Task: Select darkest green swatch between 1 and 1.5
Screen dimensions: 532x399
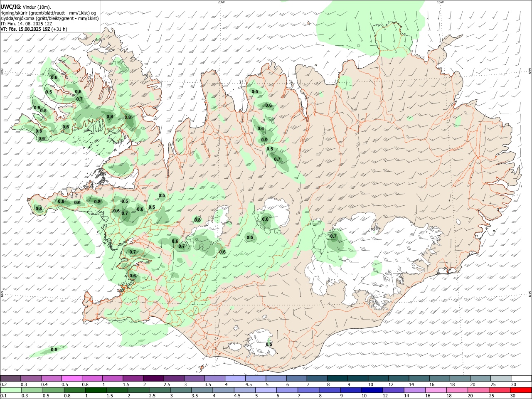Action: coord(96,390)
